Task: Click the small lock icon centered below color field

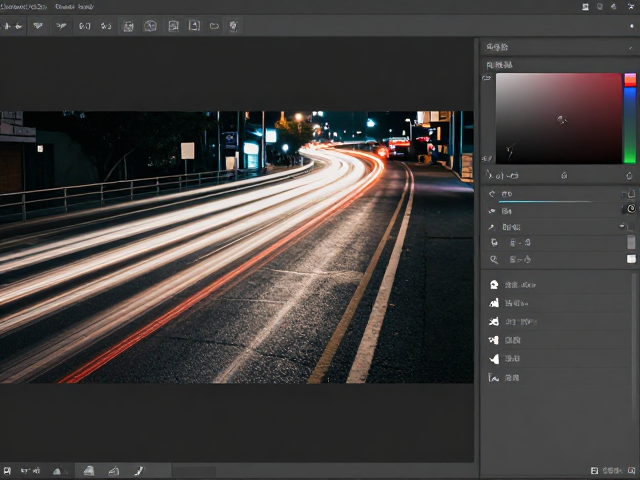Action: coord(564,176)
